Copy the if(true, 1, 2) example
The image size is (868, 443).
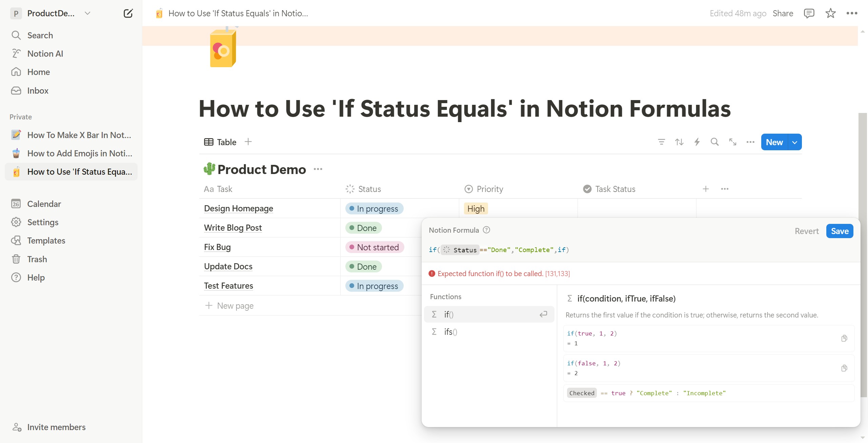coord(844,338)
